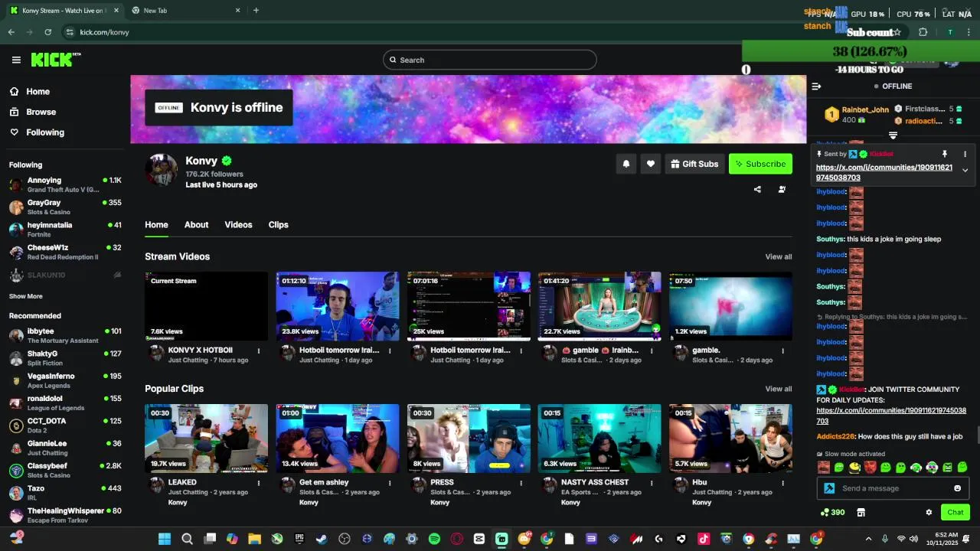Show hidden system tray icons
This screenshot has width=980, height=551.
pos(868,539)
